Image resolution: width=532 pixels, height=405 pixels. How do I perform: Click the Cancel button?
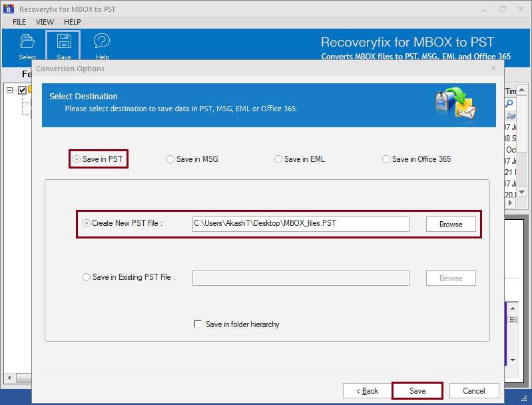[474, 391]
